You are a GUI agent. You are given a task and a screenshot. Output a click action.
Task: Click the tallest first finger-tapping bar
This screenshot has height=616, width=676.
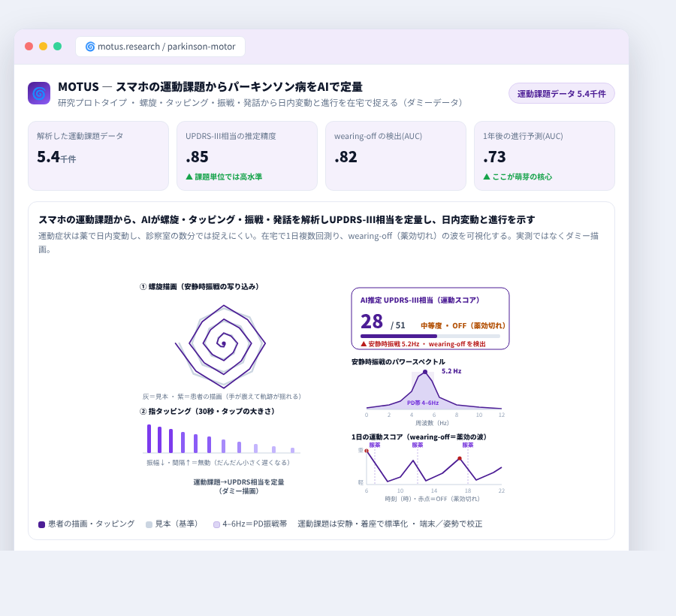tap(149, 439)
